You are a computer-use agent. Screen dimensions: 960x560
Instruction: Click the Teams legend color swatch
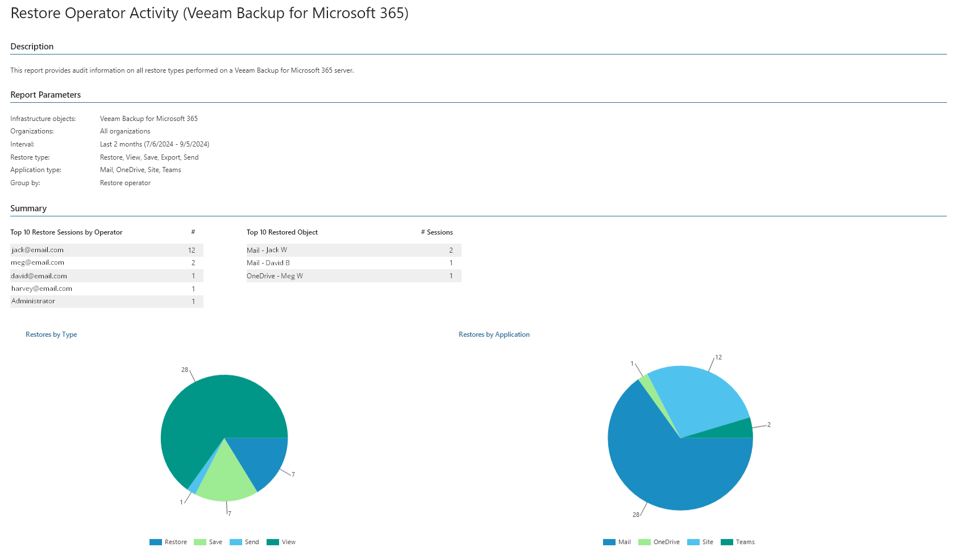(727, 542)
